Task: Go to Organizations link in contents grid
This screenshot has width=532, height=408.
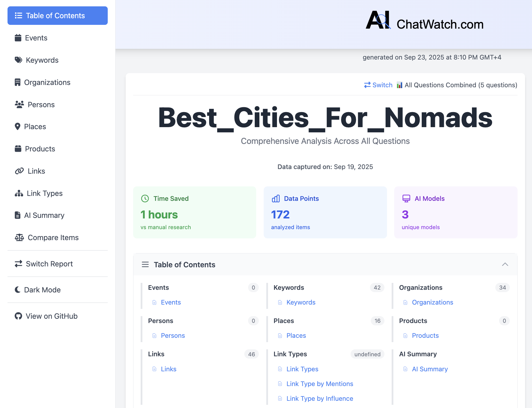Action: coord(432,302)
